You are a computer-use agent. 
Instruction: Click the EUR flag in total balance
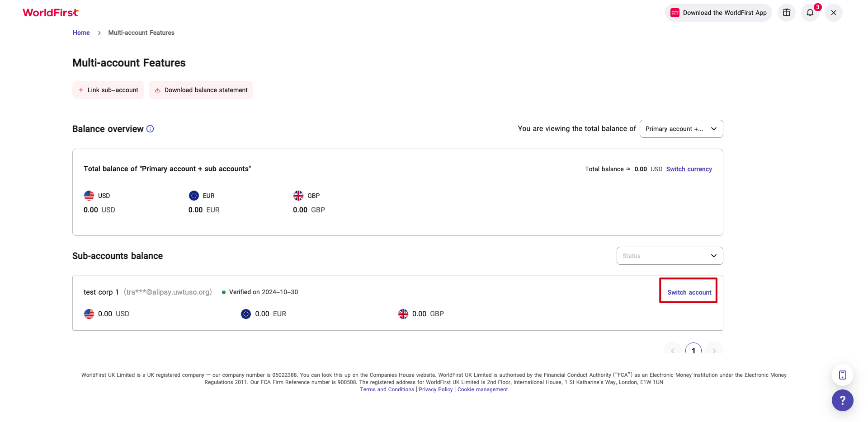(194, 196)
